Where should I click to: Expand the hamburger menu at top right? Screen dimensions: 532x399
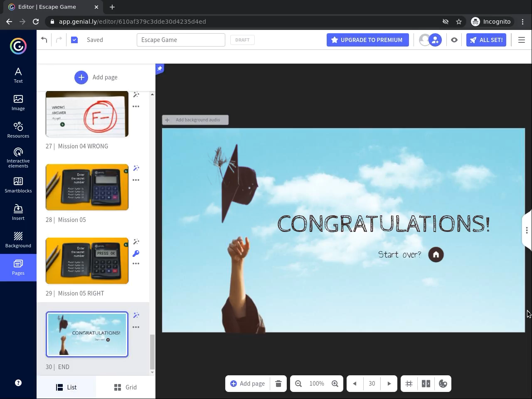(x=522, y=40)
